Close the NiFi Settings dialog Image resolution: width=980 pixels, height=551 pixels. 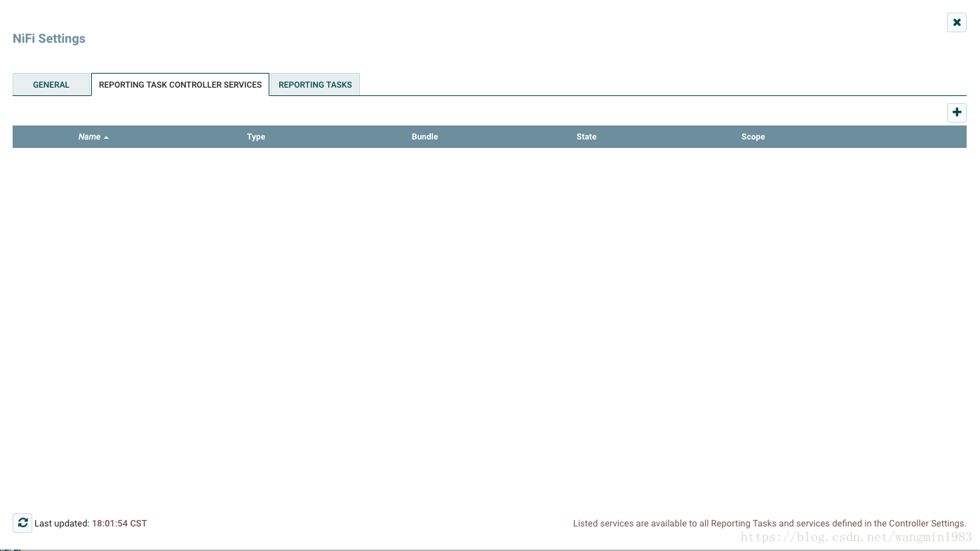(x=957, y=22)
